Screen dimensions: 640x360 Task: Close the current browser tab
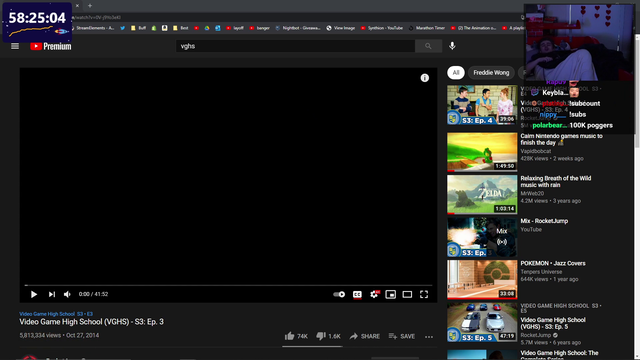point(77,6)
